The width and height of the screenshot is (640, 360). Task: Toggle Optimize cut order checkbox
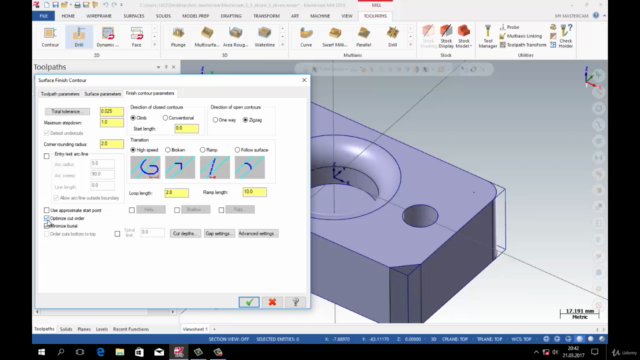47,218
